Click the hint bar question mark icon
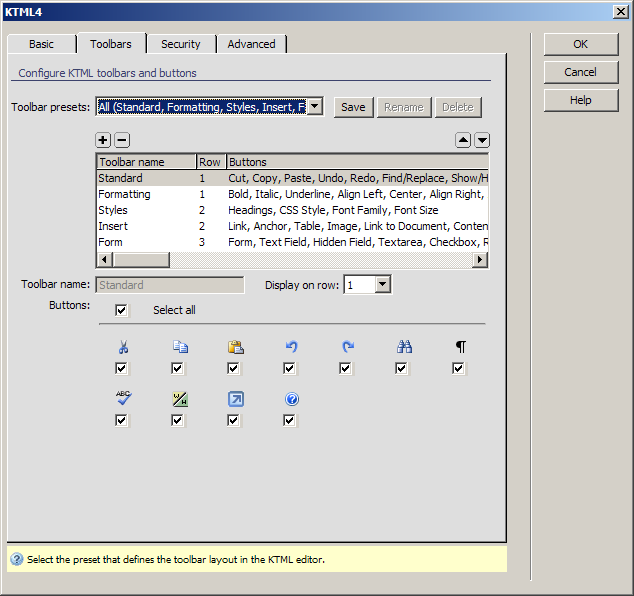 coord(17,559)
